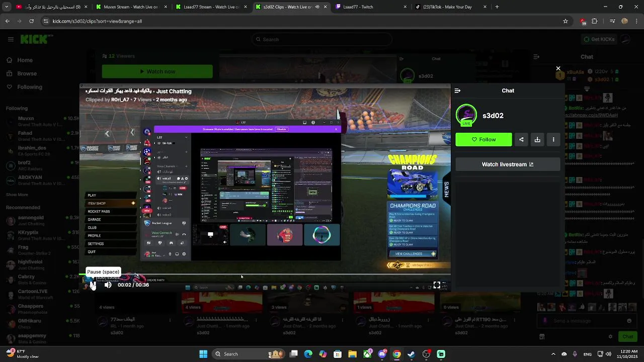The height and width of the screenshot is (362, 644).
Task: Open Muvxn channel in Following list
Action: [x=43, y=121]
